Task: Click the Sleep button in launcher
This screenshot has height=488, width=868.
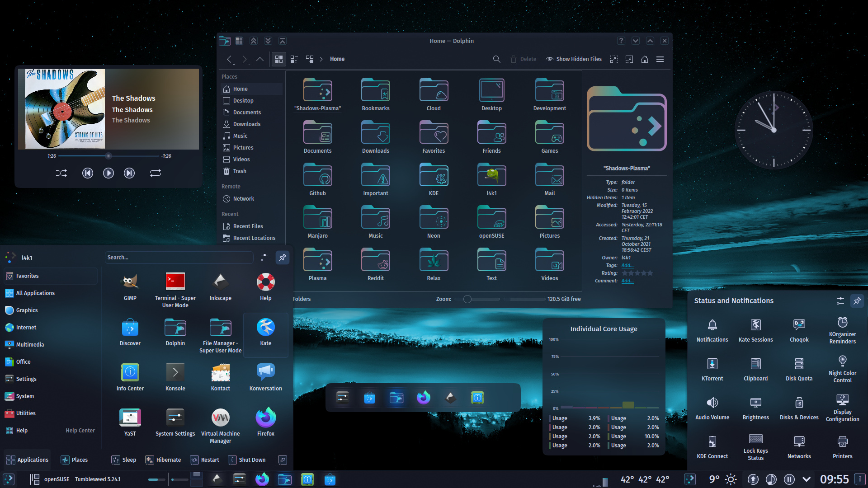Action: pos(124,460)
